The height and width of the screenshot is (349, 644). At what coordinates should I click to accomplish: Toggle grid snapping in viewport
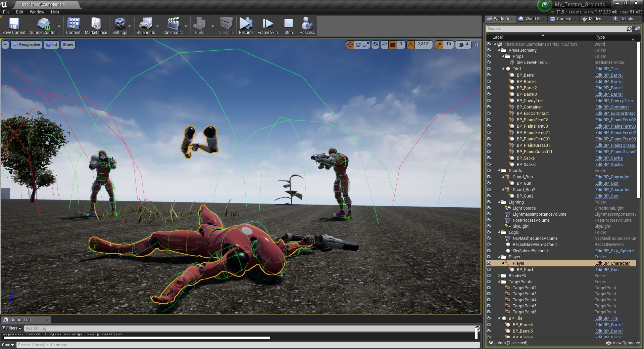tap(392, 45)
